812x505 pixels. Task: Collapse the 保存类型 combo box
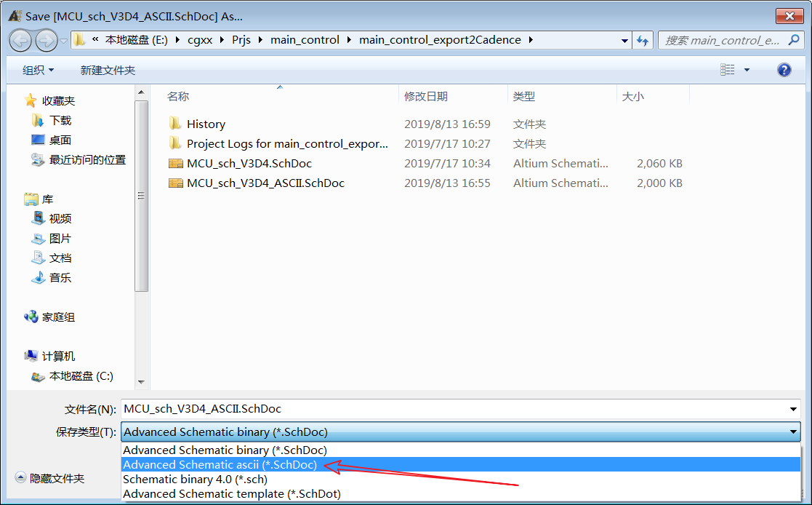tap(793, 432)
